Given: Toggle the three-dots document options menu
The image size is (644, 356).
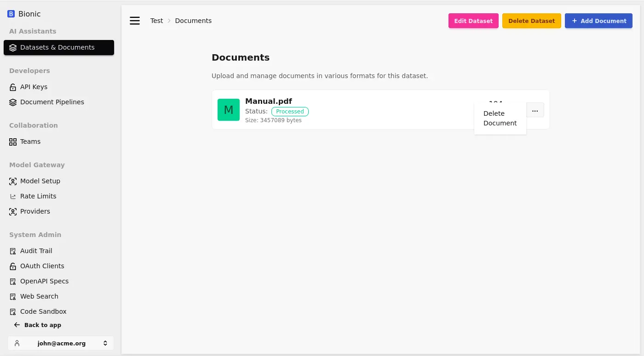Looking at the screenshot, I should pos(535,110).
